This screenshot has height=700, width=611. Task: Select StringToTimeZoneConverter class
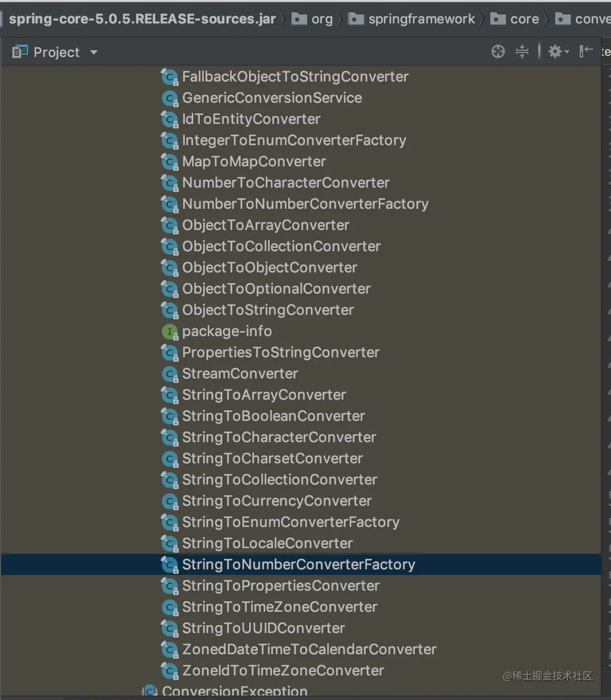pyautogui.click(x=279, y=607)
